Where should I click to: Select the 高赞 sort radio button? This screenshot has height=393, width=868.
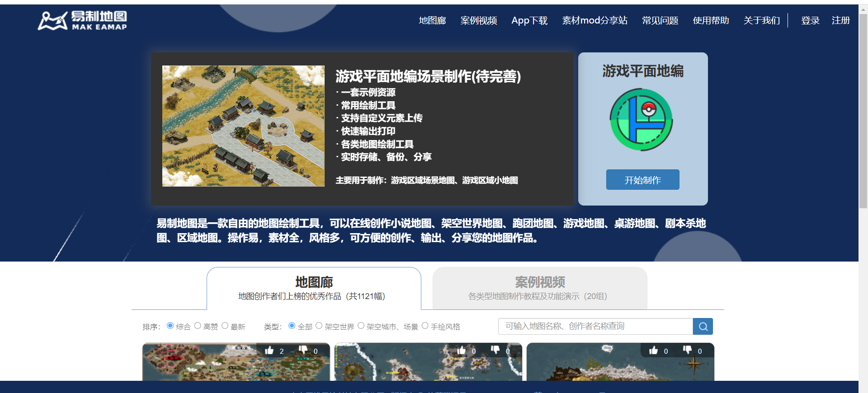(198, 326)
